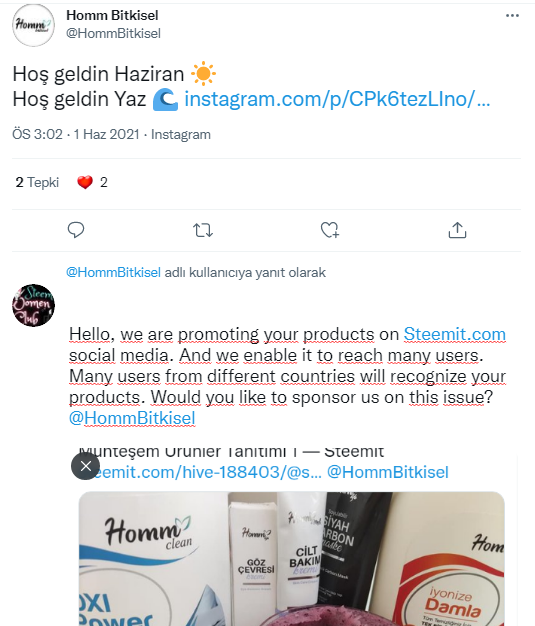Click the Homm Bitkisel profile avatar
Screen dimensions: 535x626
click(34, 25)
